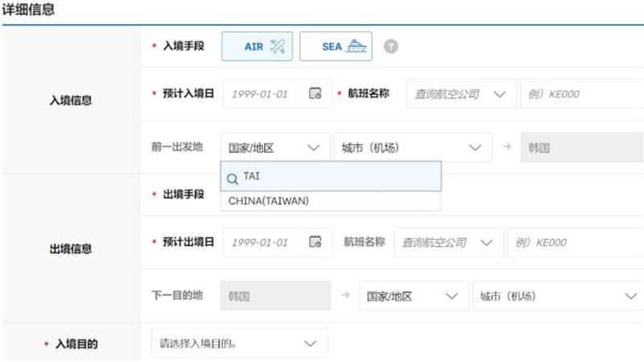Open calendar icon for expected entry date
The height and width of the screenshot is (362, 644).
pos(316,94)
